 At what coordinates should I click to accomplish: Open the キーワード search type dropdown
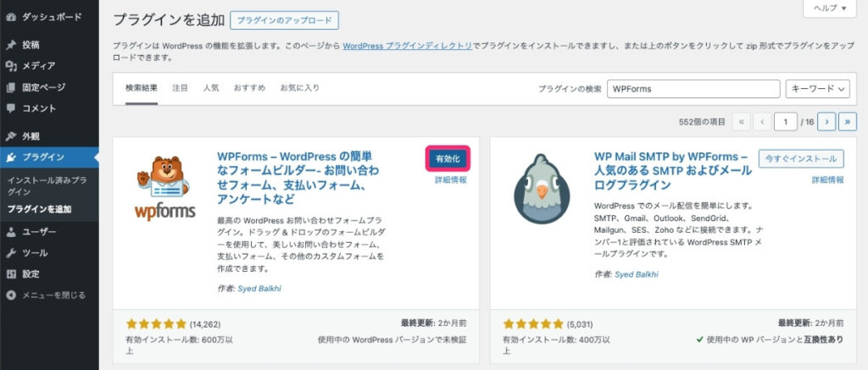(818, 89)
